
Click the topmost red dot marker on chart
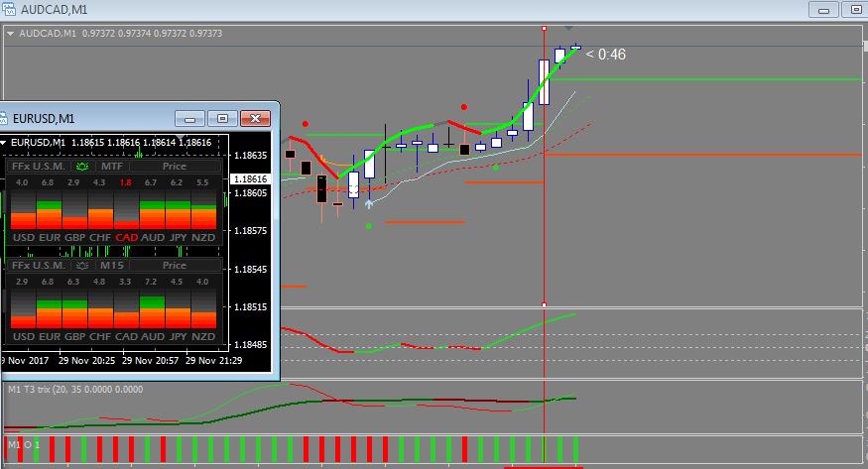[x=464, y=107]
